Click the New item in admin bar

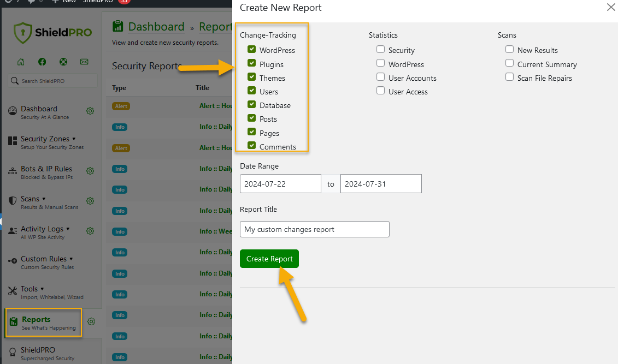[x=64, y=1]
